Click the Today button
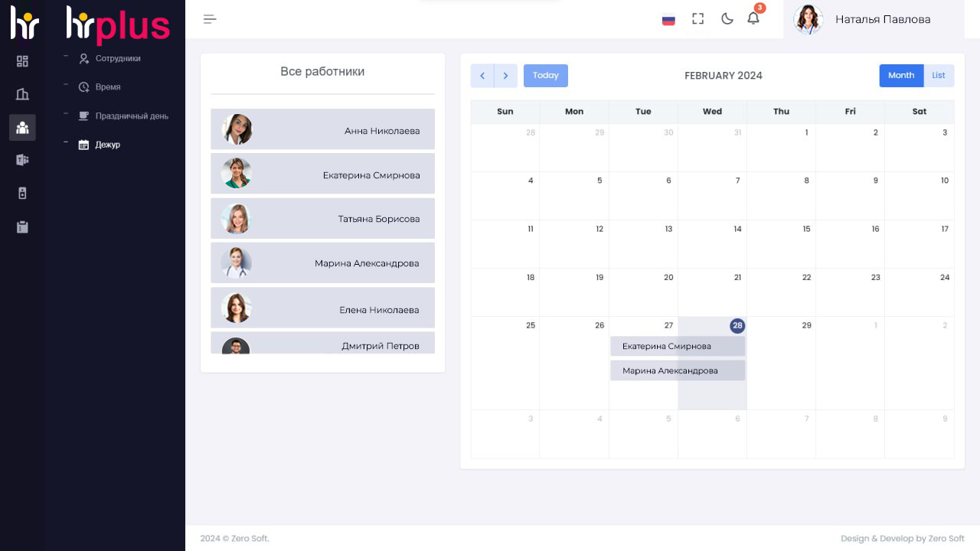Viewport: 980px width, 551px height. [x=546, y=75]
